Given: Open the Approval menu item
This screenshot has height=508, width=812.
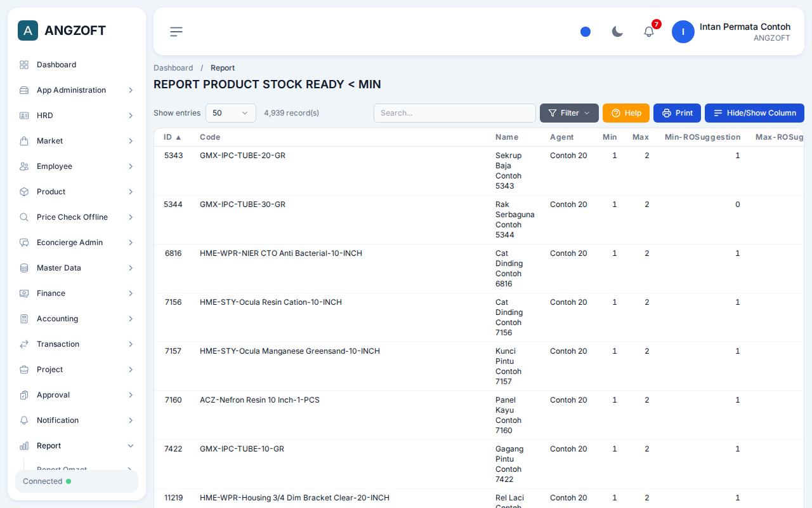Looking at the screenshot, I should [x=77, y=395].
